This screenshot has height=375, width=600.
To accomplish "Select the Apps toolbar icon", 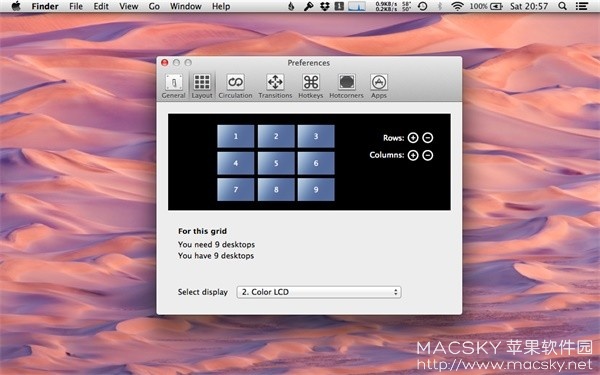I will pos(379,86).
